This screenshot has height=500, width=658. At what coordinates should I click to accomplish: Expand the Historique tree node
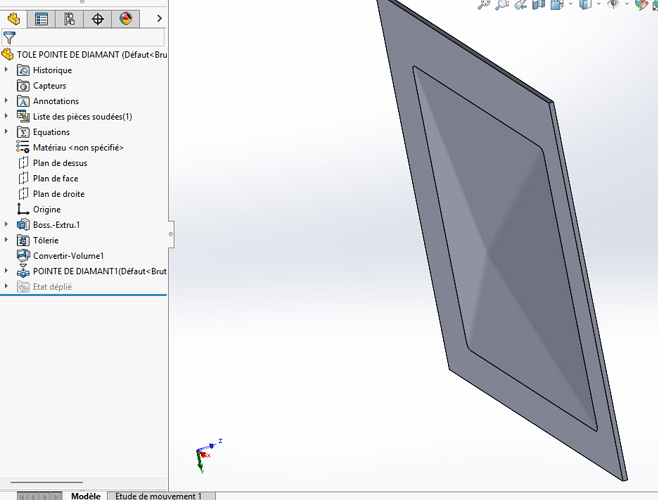(7, 70)
